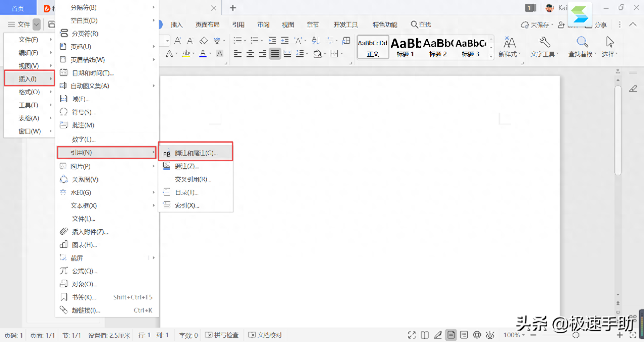Expand the 文本框(X) submenu
The image size is (644, 342).
(107, 206)
